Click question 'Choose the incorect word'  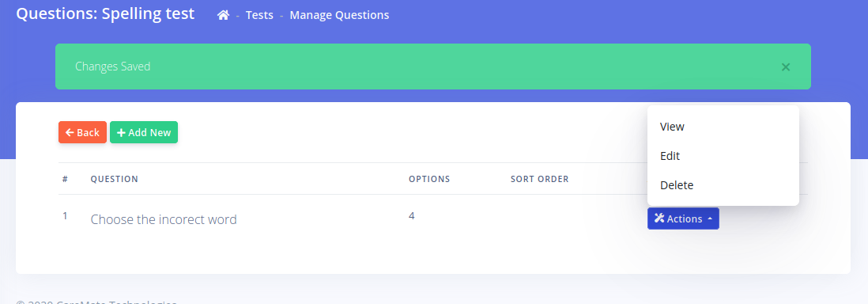[164, 219]
